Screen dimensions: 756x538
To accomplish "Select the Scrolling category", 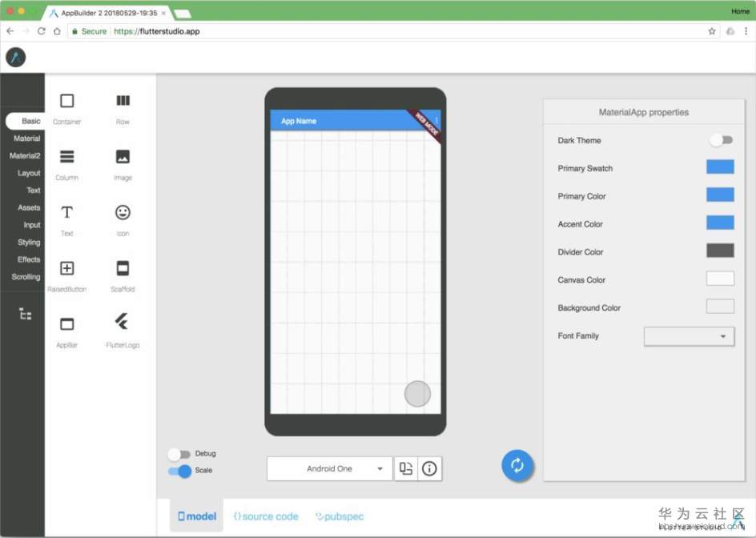I will (x=26, y=277).
